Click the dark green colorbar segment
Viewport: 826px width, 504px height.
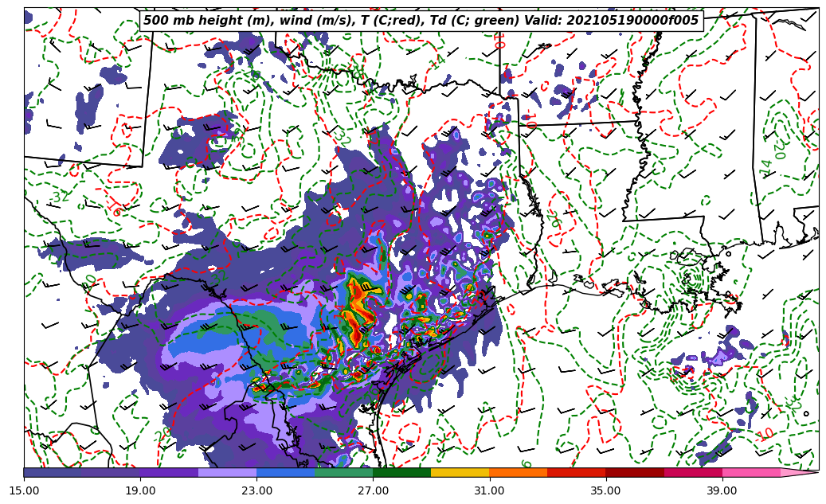401,472
